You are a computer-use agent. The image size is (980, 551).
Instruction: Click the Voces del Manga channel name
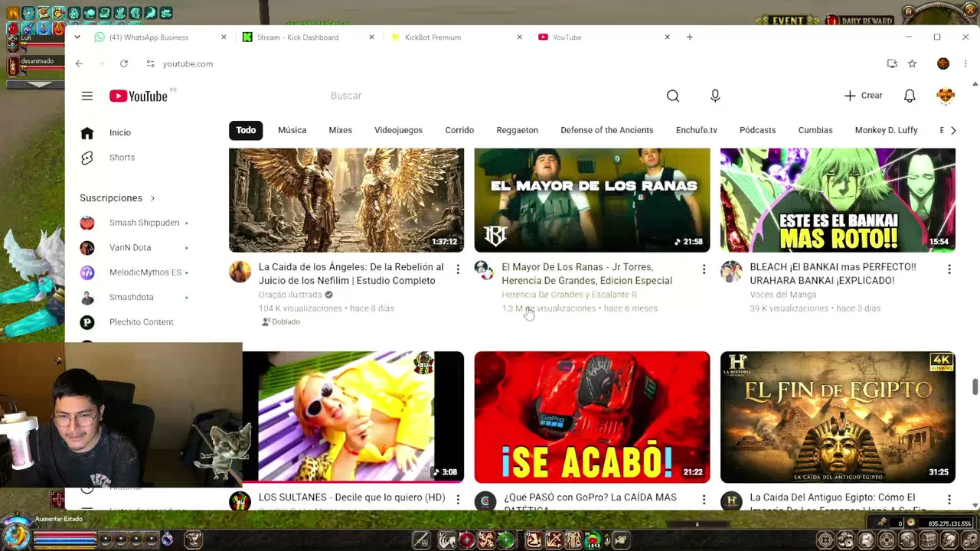click(782, 295)
